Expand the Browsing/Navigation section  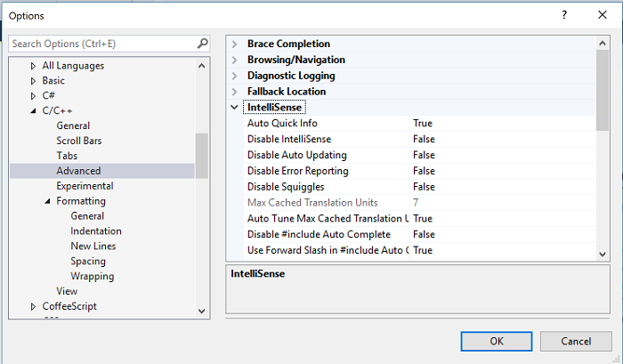tap(234, 60)
